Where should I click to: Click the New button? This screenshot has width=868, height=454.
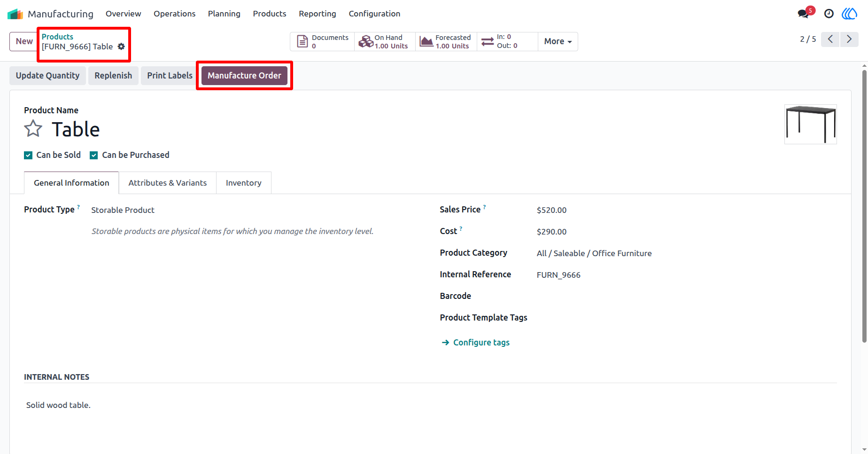24,41
